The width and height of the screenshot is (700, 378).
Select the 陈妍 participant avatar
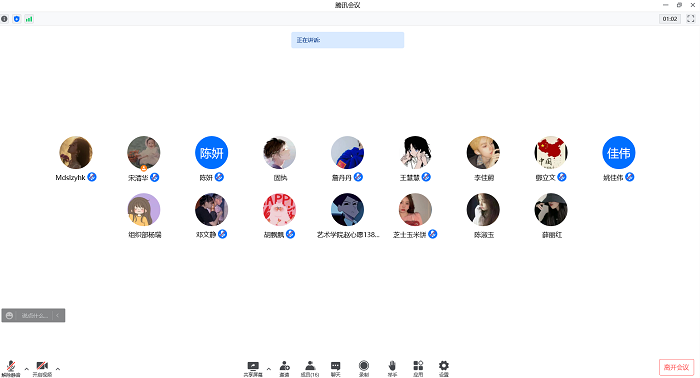click(x=212, y=153)
